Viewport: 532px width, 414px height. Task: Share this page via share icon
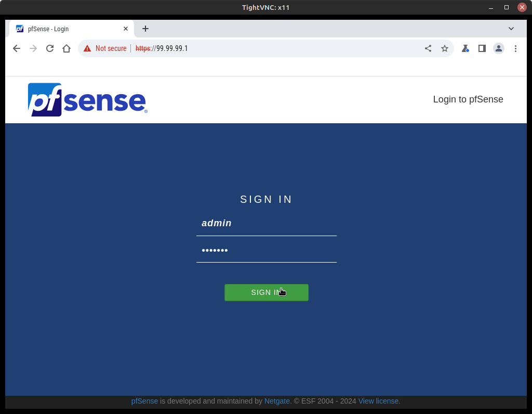[428, 48]
